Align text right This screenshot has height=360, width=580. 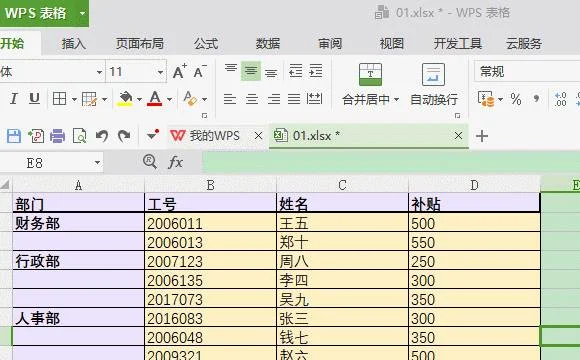[274, 99]
